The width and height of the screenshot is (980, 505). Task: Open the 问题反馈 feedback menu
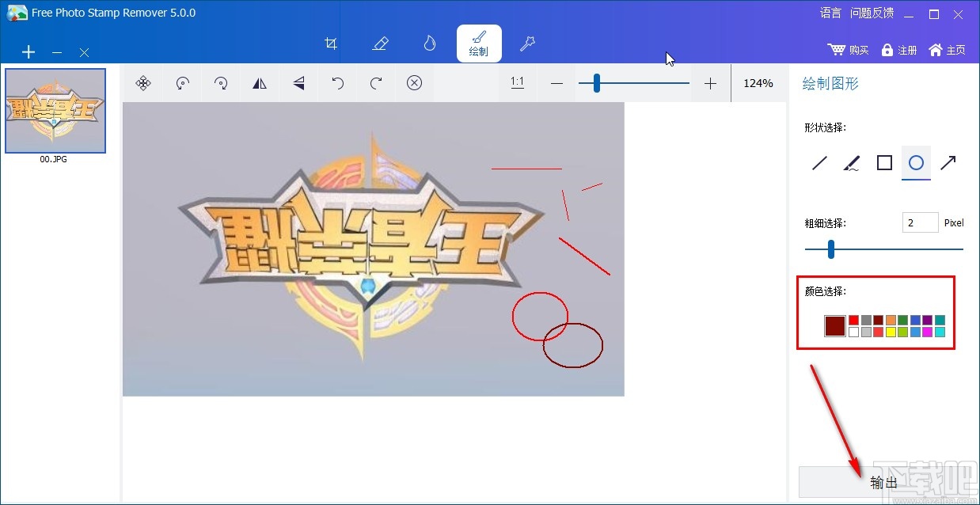(871, 13)
